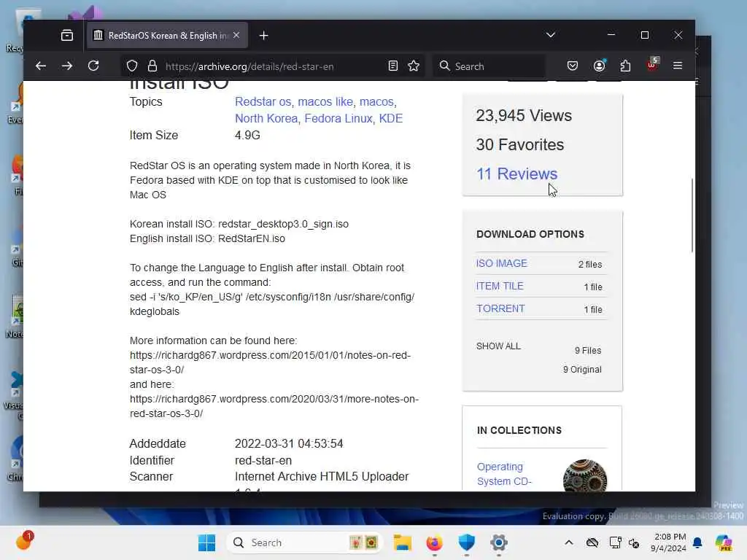Open uBlock Origin extension icon
747x560 pixels.
point(652,65)
